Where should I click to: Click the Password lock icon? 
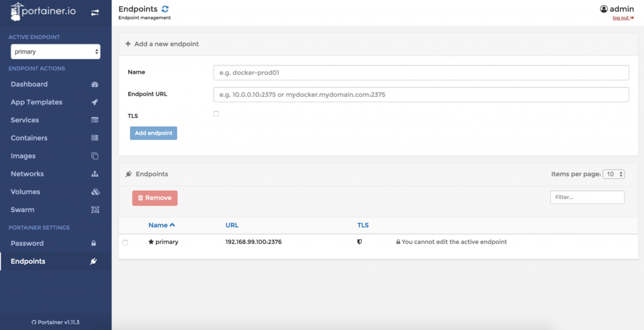(x=94, y=244)
